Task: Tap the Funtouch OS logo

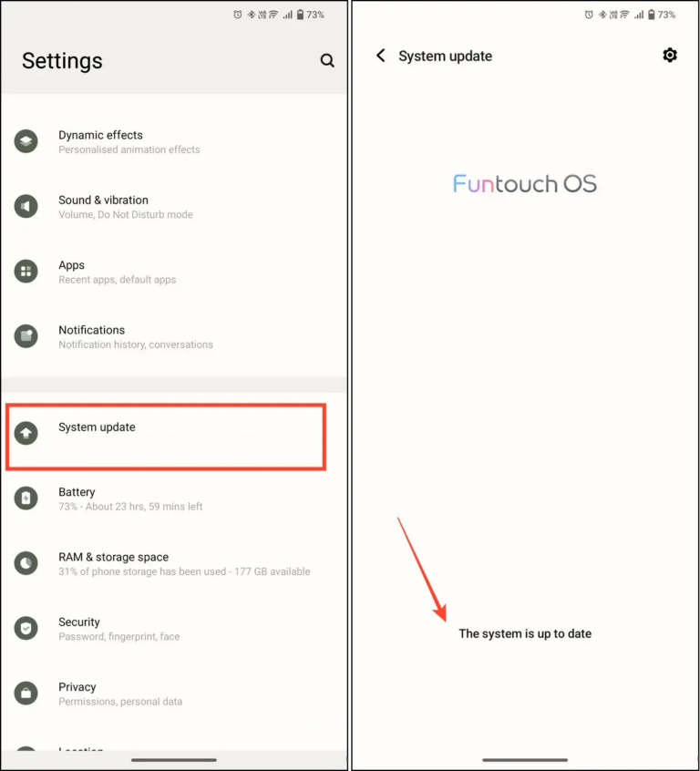Action: pos(524,182)
